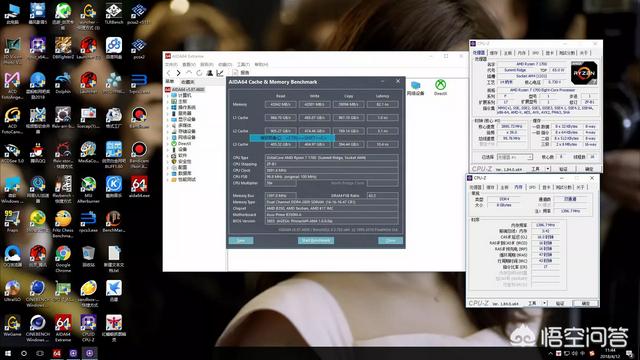Open the 工具(T) menu in AIDA64

(243, 64)
